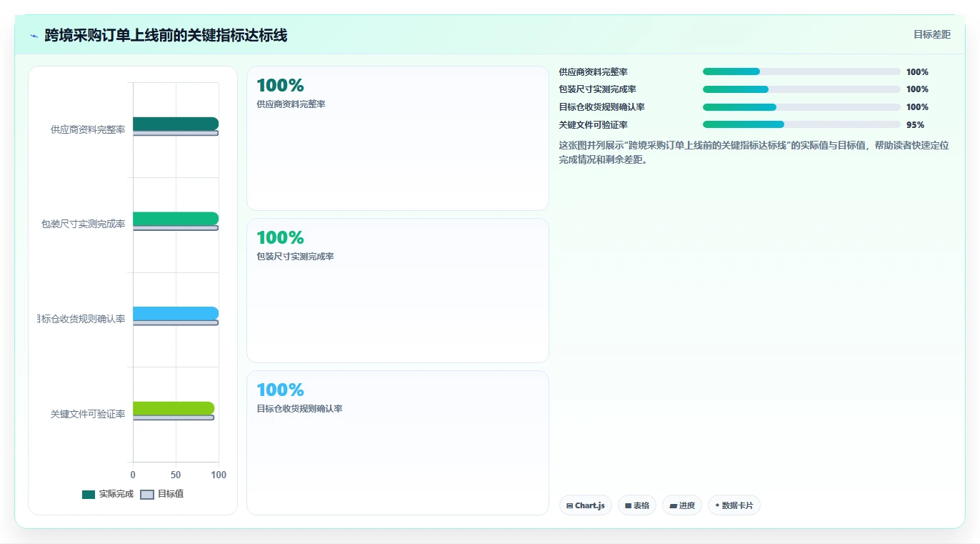This screenshot has height=544, width=980.
Task: Click the blue actual bar for 目标仓收货规则确认率
Action: [x=176, y=313]
